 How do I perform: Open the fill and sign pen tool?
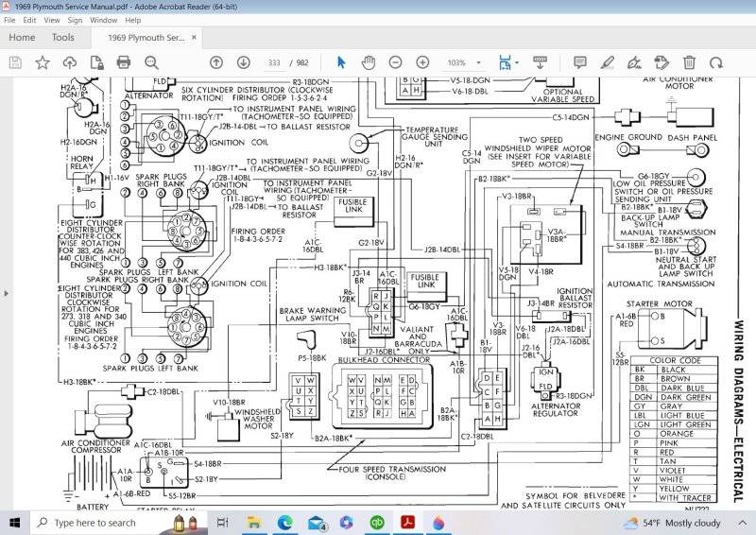pyautogui.click(x=634, y=62)
